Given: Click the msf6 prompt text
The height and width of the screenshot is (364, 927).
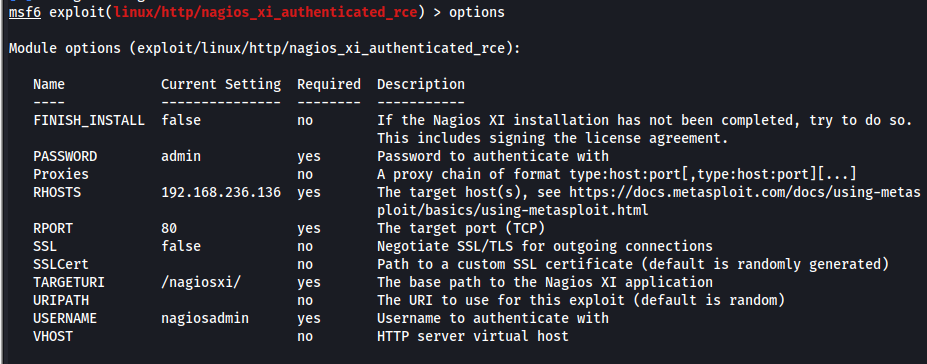Looking at the screenshot, I should point(25,12).
